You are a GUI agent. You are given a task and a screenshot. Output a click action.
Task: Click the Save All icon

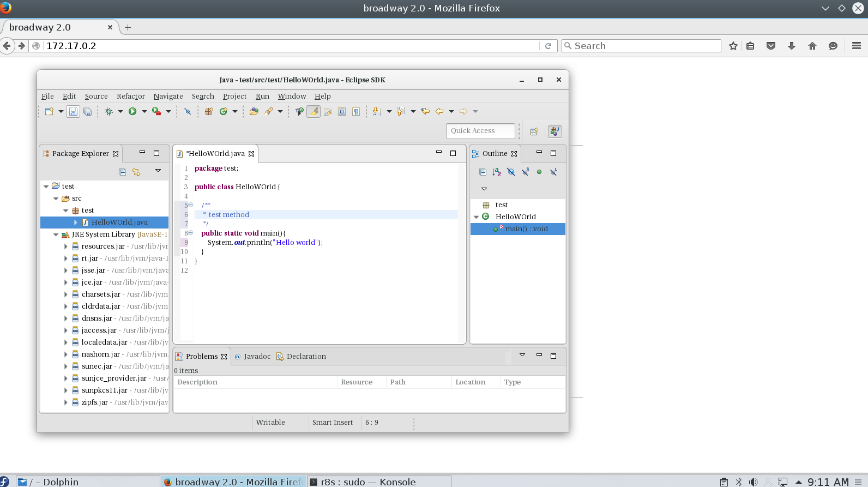point(87,111)
